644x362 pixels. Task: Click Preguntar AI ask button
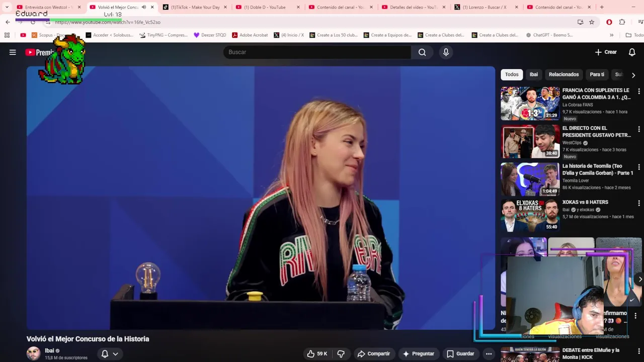[x=418, y=354]
